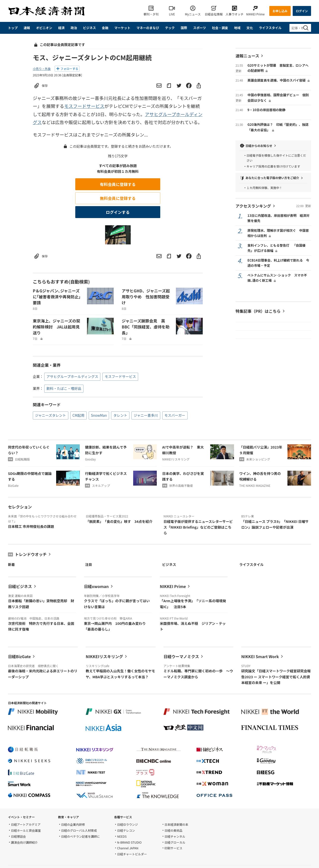Viewport: 319px width, 868px height.
Task: Click the top share/export icon
Action: [x=199, y=86]
